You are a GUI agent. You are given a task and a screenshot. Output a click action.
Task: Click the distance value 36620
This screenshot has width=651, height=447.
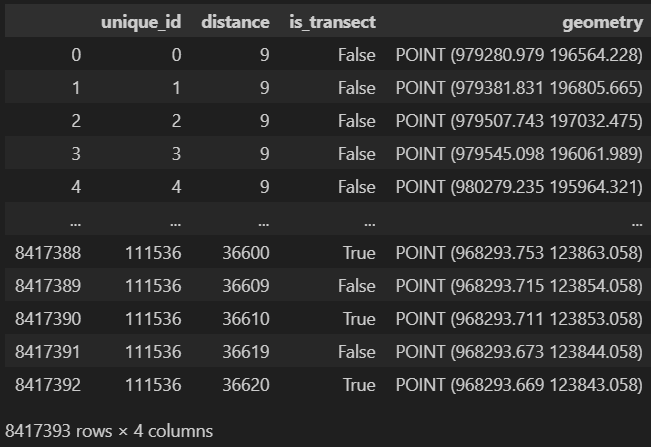click(x=245, y=385)
